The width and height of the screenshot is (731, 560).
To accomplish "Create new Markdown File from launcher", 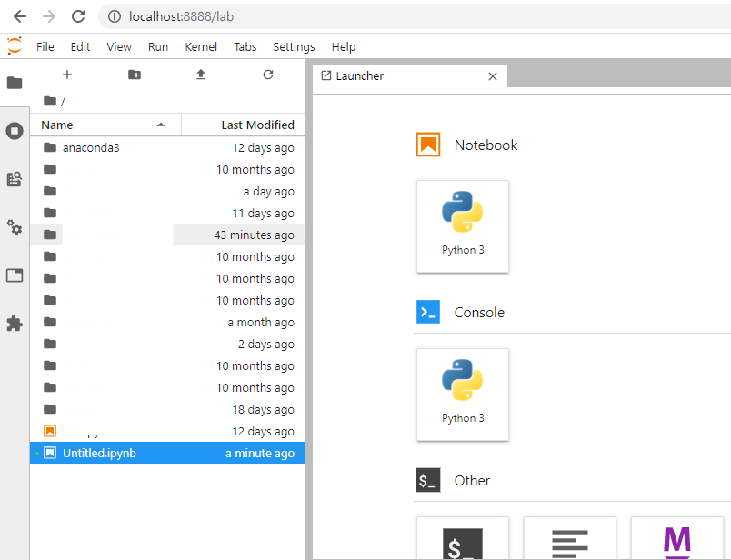I will (x=677, y=538).
